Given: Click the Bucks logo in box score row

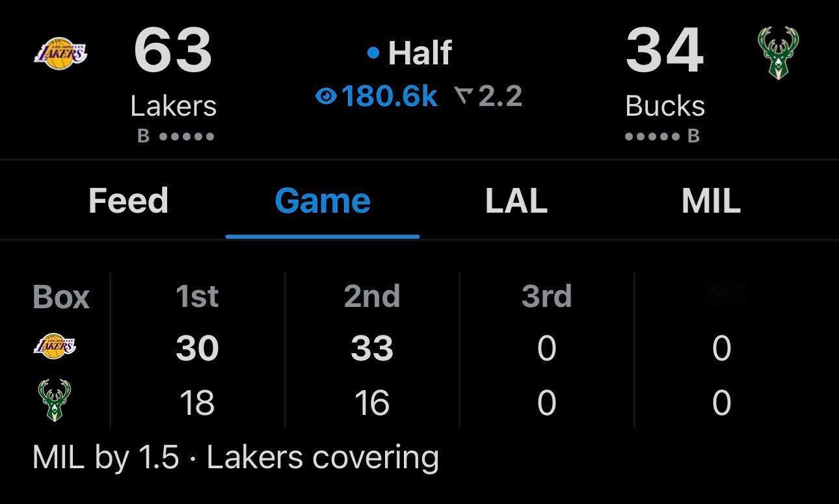Looking at the screenshot, I should [55, 401].
